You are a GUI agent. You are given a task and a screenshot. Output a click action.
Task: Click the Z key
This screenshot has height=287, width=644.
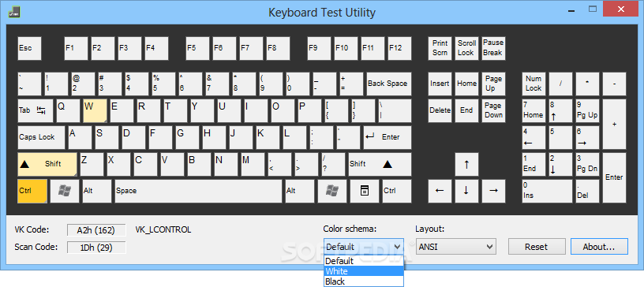click(x=92, y=164)
